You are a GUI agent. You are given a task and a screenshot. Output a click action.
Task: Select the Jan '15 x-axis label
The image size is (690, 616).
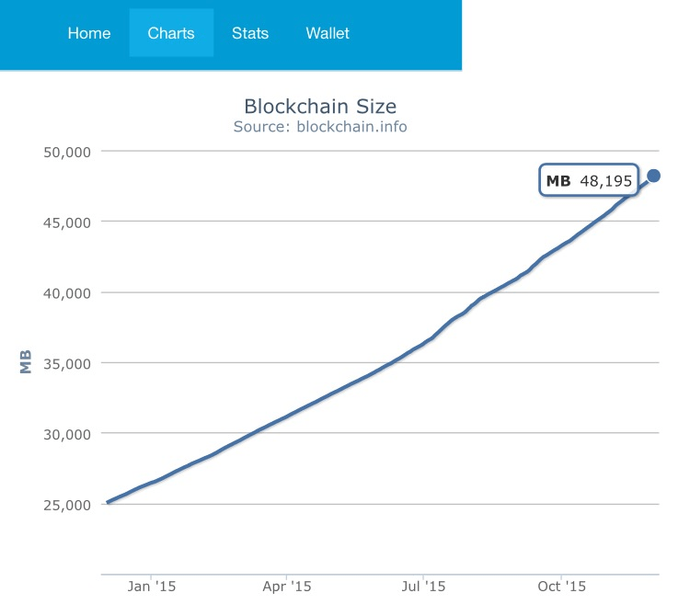coord(152,586)
